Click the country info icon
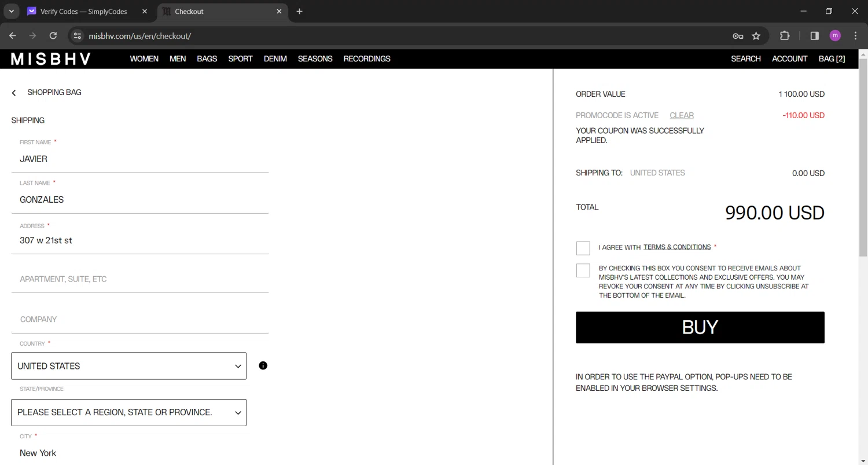This screenshot has height=465, width=868. pos(263,365)
